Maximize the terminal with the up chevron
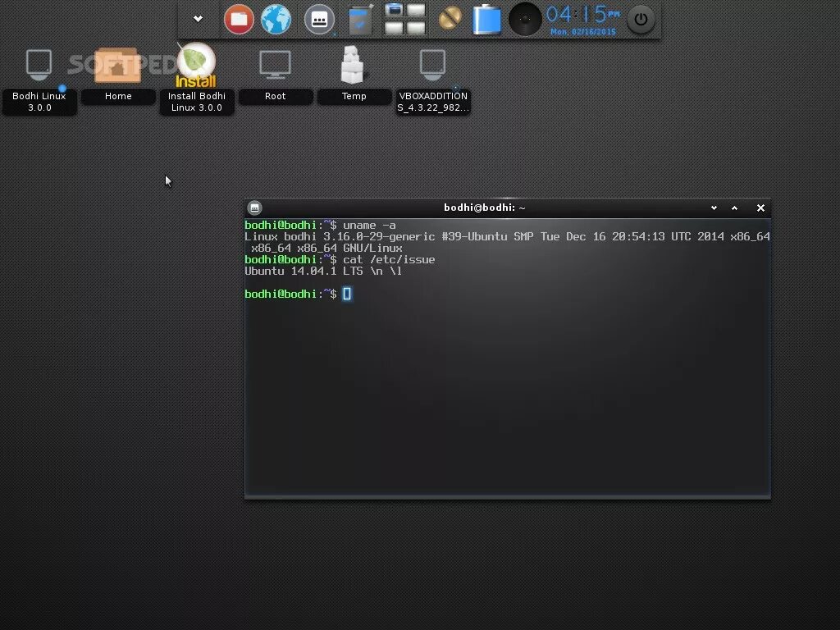The width and height of the screenshot is (840, 630). pyautogui.click(x=734, y=208)
